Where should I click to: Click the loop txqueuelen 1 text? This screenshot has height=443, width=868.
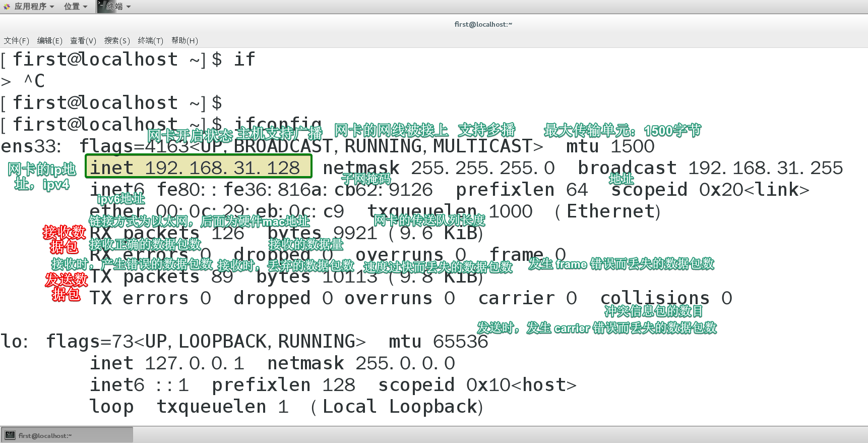pyautogui.click(x=189, y=407)
